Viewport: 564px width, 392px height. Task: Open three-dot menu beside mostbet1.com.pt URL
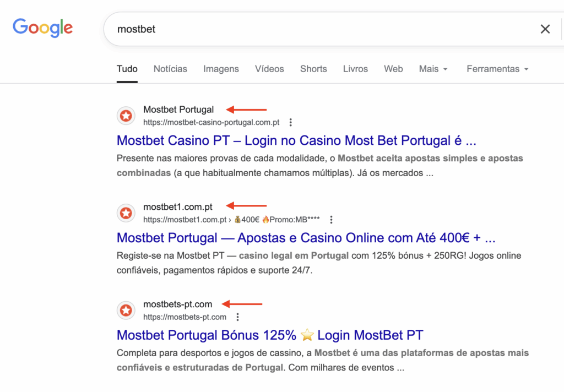[331, 220]
